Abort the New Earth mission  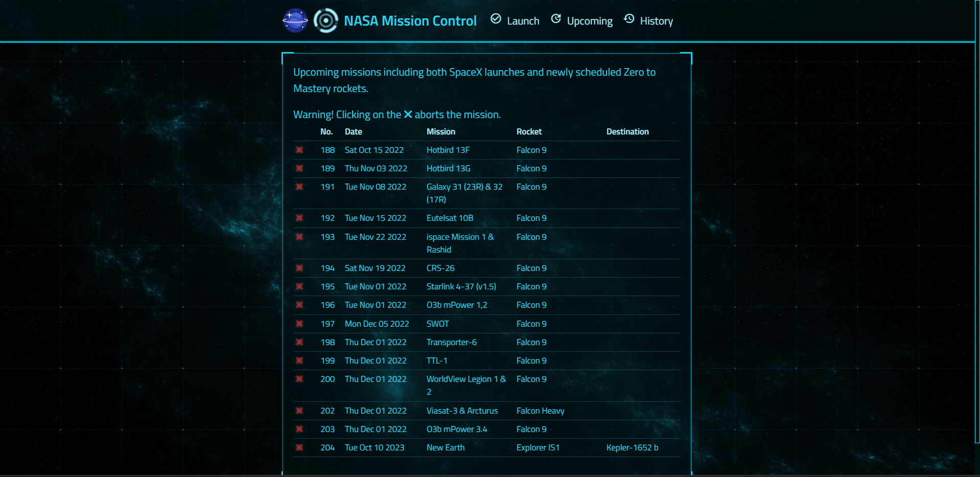click(299, 447)
